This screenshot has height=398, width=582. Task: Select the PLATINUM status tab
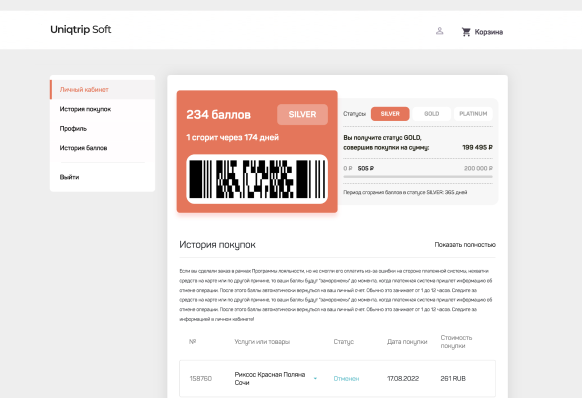[x=473, y=114]
